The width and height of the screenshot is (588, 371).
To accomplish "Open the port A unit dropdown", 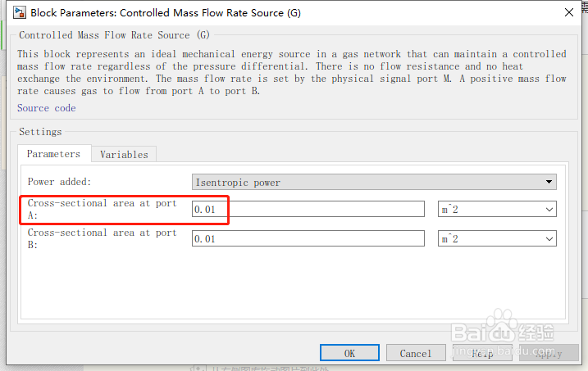I will click(497, 209).
